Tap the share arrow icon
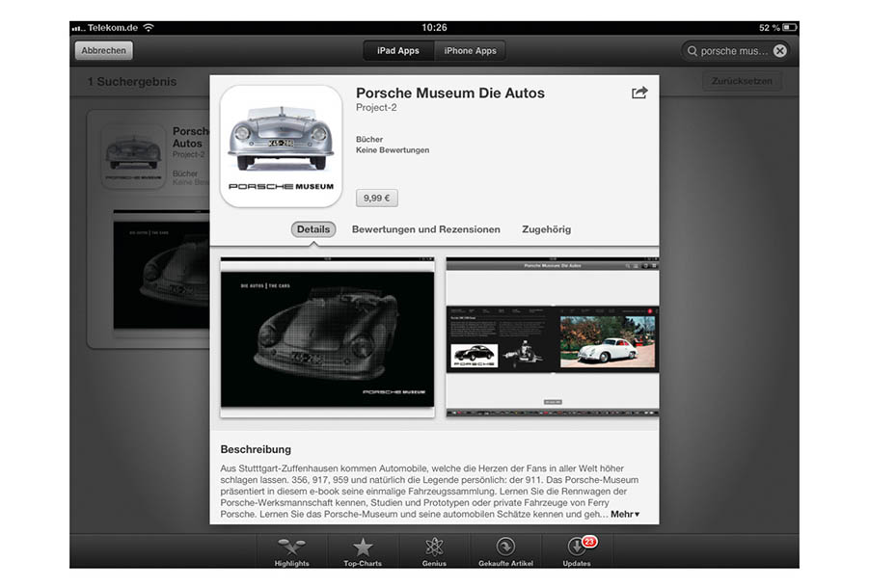Image resolution: width=869 pixels, height=588 pixels. coord(639,93)
